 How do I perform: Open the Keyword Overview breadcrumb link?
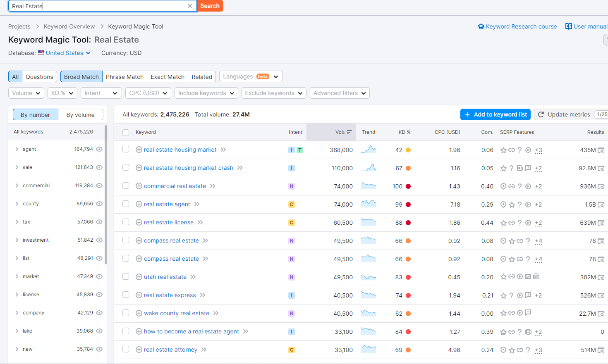[x=69, y=26]
